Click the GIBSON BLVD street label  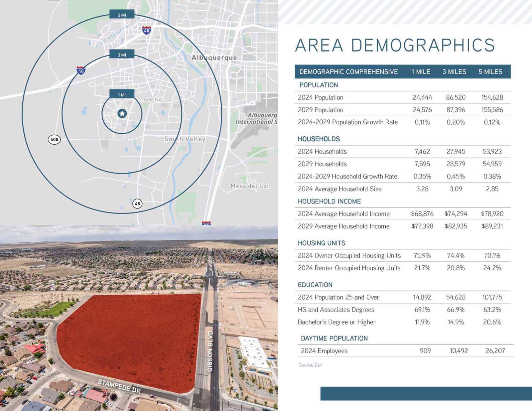coord(210,351)
